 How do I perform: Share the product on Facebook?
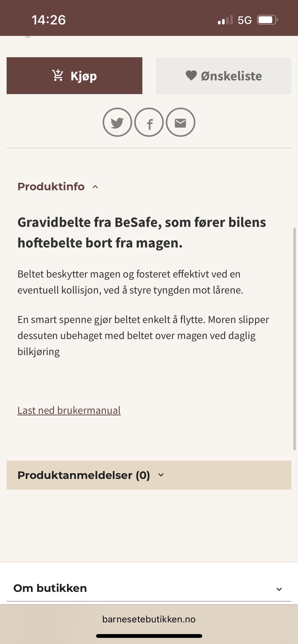point(149,123)
